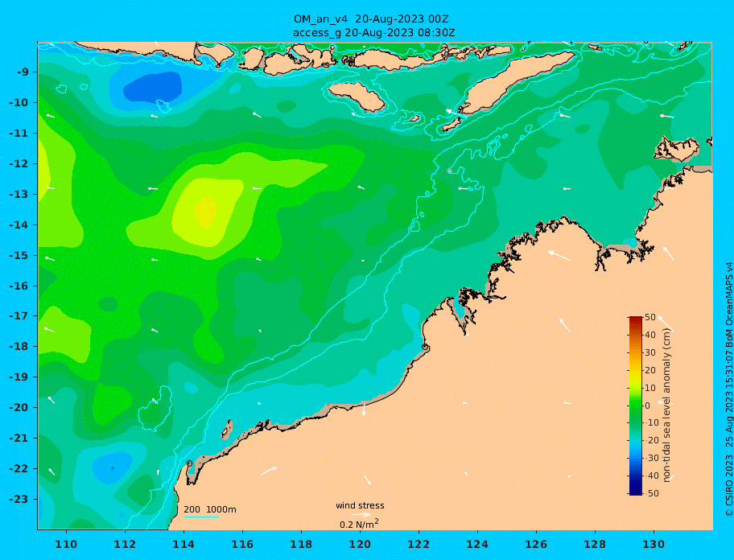Click the longitude label 120
This screenshot has width=734, height=560.
(360, 544)
